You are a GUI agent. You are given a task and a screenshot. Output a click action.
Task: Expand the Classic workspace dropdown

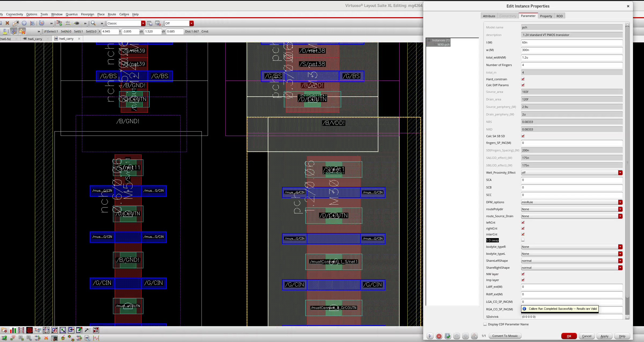143,23
